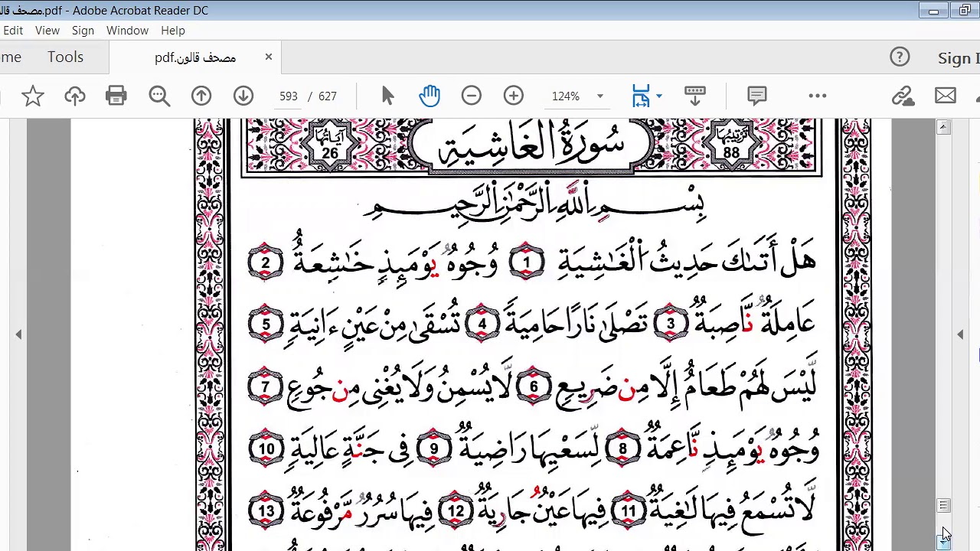
Task: Click the vertical scrollbar thumb
Action: [x=943, y=506]
